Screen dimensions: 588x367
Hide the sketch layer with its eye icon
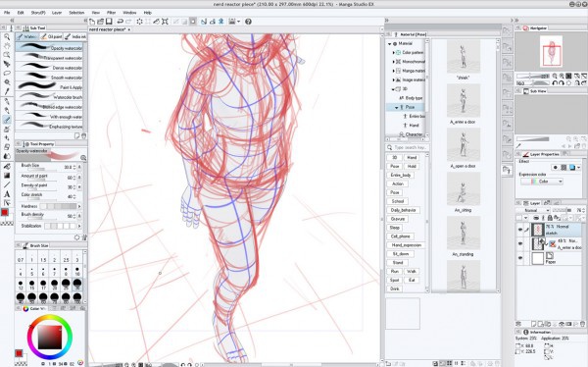(520, 230)
